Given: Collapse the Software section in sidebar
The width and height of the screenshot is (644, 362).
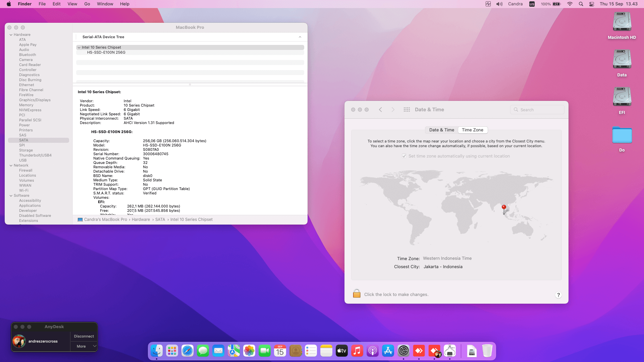Looking at the screenshot, I should pyautogui.click(x=11, y=196).
